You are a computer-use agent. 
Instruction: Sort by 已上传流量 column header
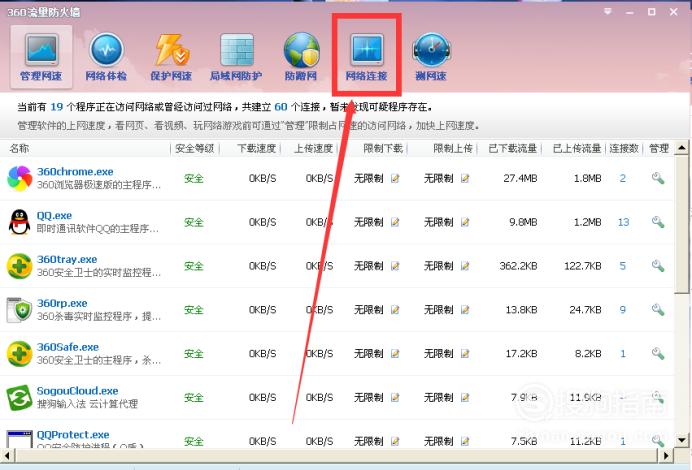(x=577, y=148)
